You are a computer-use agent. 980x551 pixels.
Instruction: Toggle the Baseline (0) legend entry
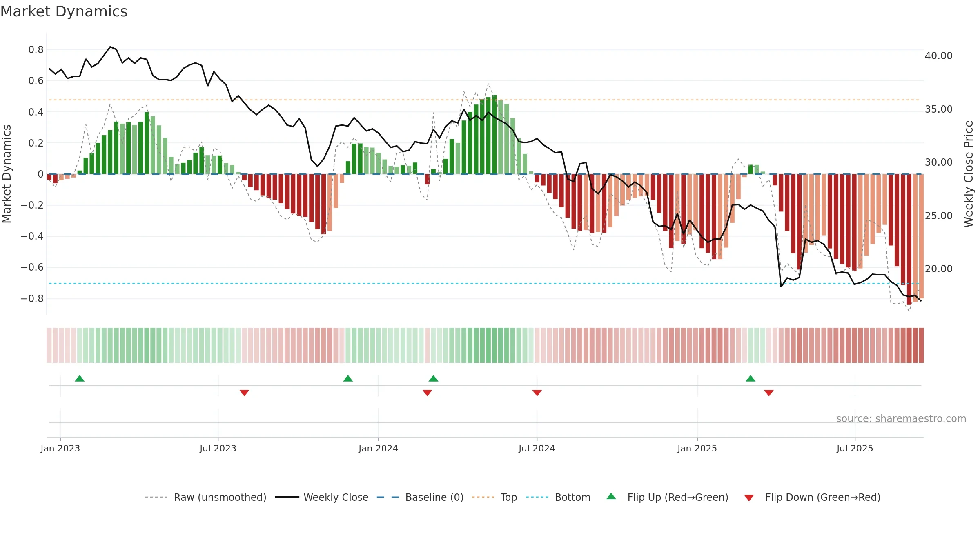[x=420, y=497]
